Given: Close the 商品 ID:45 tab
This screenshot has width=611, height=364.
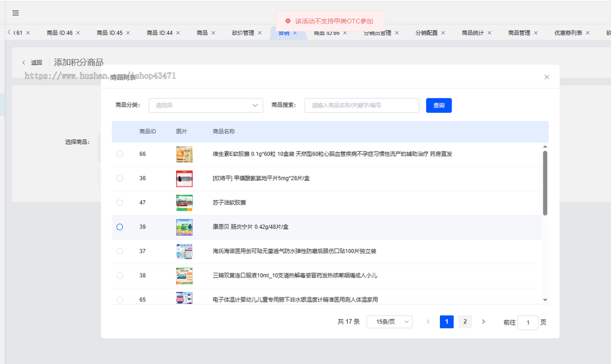Looking at the screenshot, I should pos(128,33).
